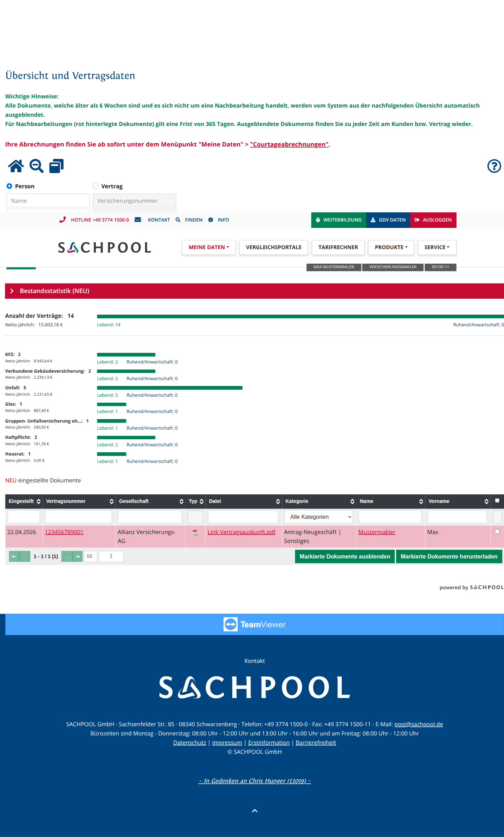
Task: Open the Service dropdown menu
Action: pos(437,247)
